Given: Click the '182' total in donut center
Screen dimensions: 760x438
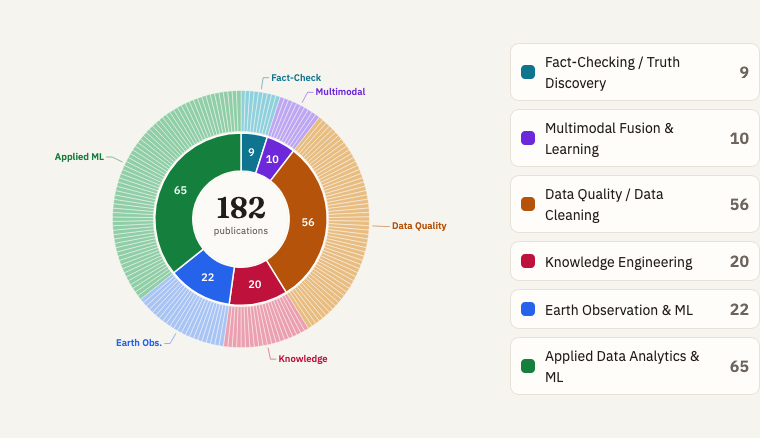Looking at the screenshot, I should click(241, 208).
